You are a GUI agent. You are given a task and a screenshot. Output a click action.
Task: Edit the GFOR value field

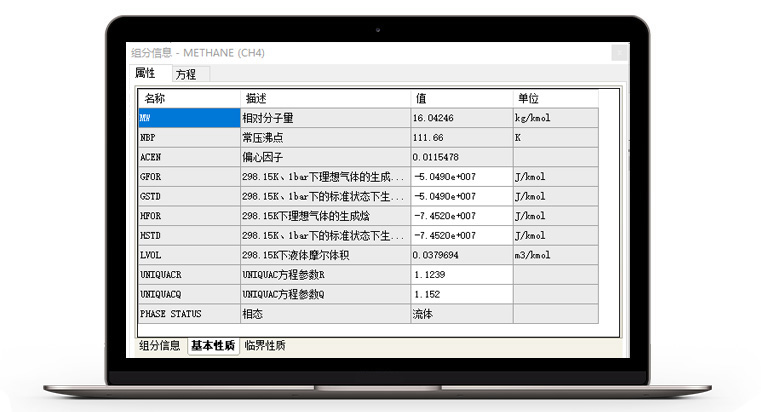coord(461,177)
